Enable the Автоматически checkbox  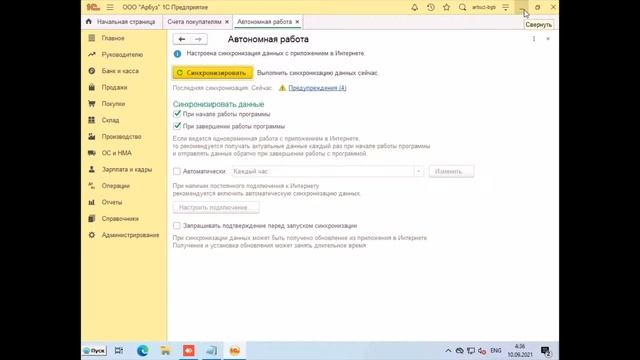[x=177, y=171]
